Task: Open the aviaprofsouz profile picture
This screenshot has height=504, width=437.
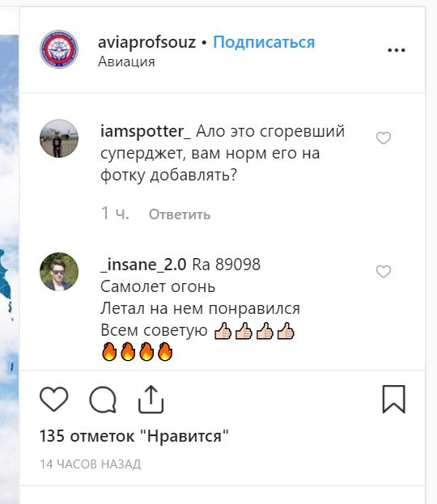Action: [59, 49]
